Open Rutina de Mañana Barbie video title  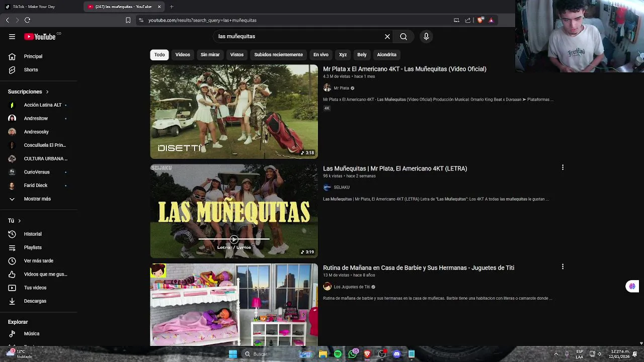pyautogui.click(x=419, y=268)
